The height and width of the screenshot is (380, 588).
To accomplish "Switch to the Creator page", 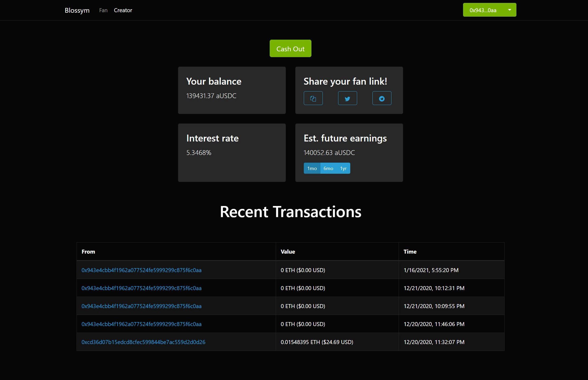I will tap(123, 10).
